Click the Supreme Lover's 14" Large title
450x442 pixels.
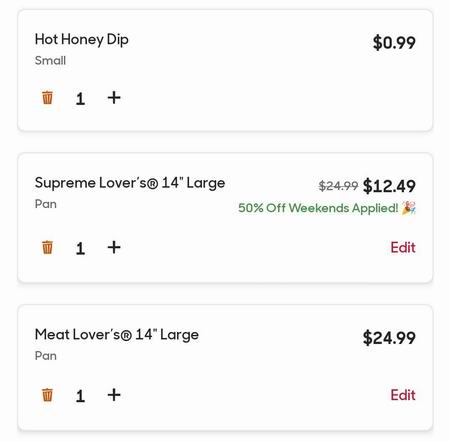pyautogui.click(x=130, y=183)
